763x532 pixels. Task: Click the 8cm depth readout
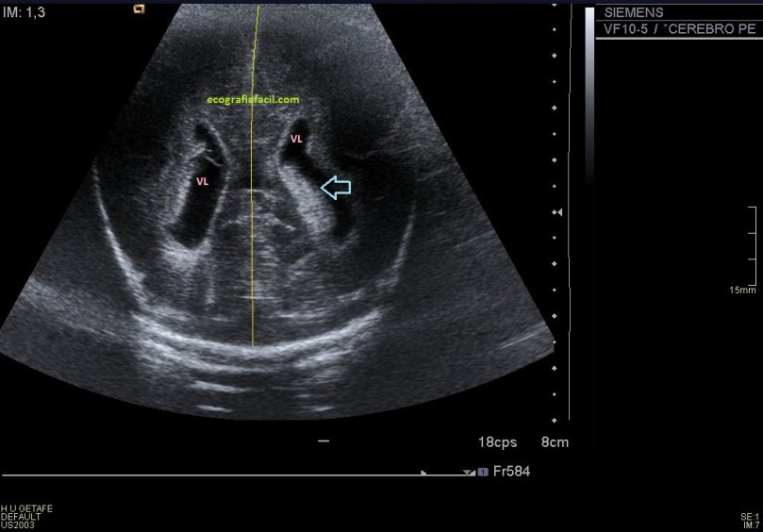pos(554,441)
